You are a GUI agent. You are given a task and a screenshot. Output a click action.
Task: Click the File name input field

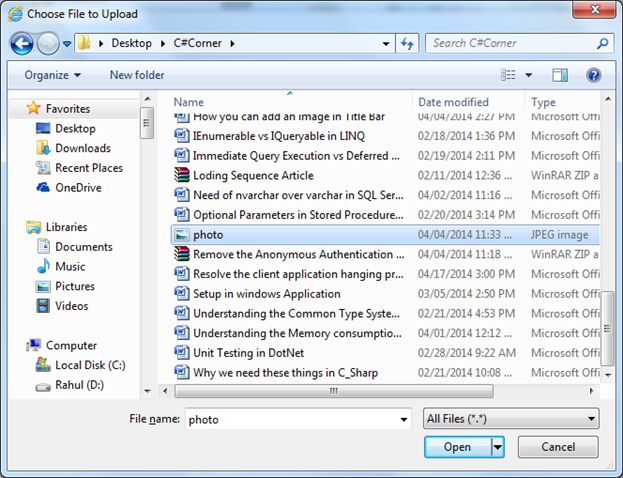[298, 419]
